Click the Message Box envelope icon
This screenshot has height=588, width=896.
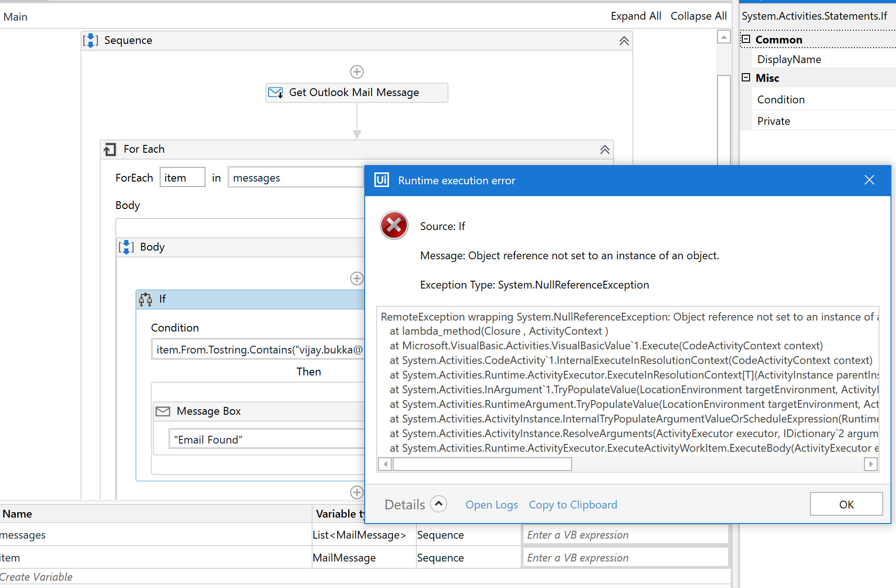(163, 412)
